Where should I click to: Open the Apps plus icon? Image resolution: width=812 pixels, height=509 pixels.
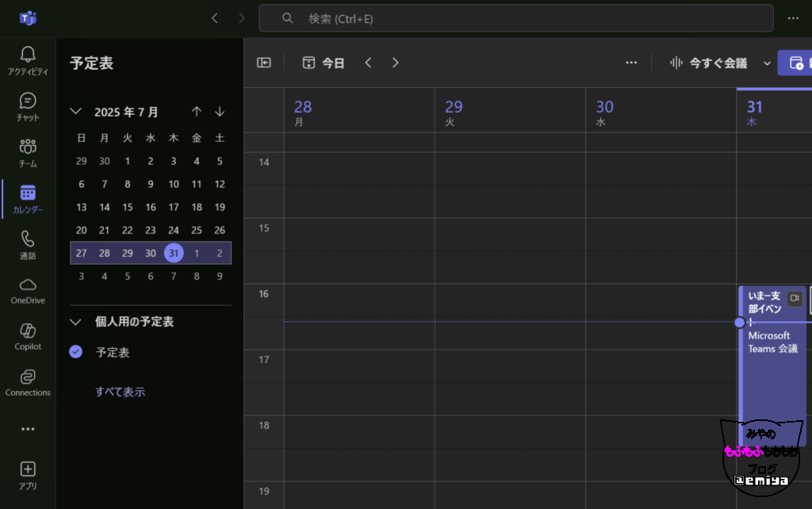click(28, 469)
